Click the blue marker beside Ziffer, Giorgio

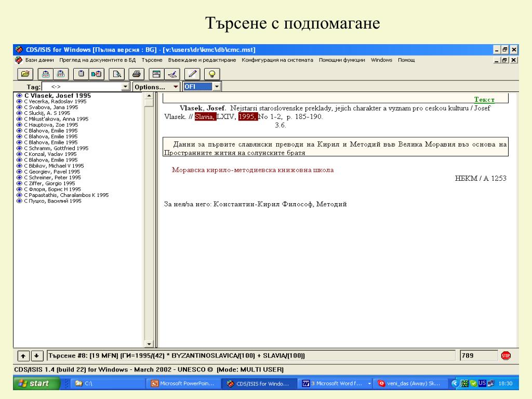pyautogui.click(x=19, y=183)
